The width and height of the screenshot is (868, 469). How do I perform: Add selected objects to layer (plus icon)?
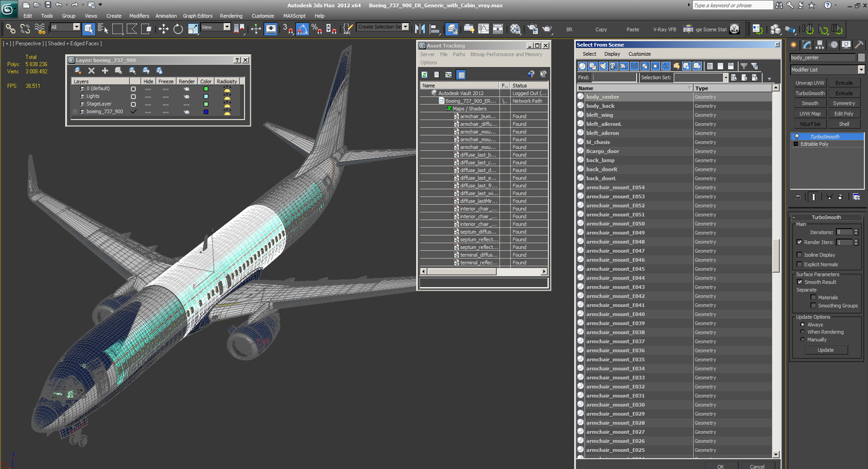tap(105, 70)
